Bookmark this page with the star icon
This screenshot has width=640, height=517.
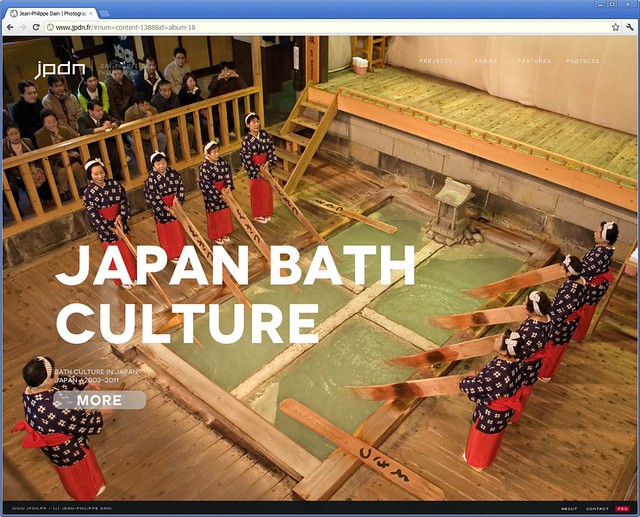[x=616, y=27]
